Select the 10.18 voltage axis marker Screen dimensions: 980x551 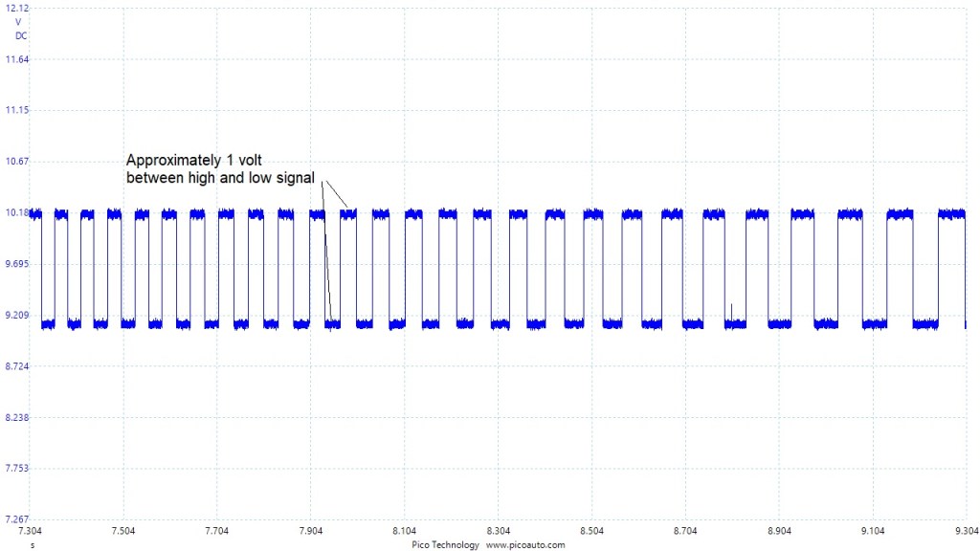[x=16, y=212]
